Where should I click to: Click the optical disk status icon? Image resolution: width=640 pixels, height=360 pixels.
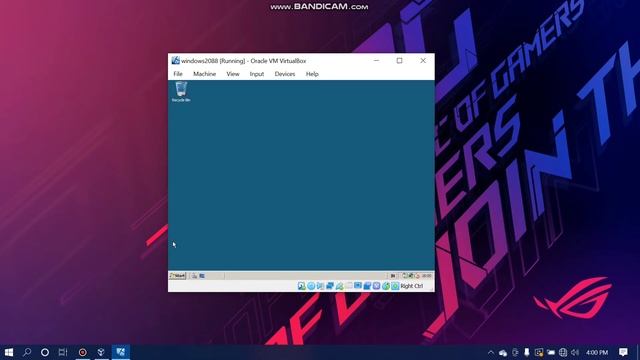(x=311, y=286)
